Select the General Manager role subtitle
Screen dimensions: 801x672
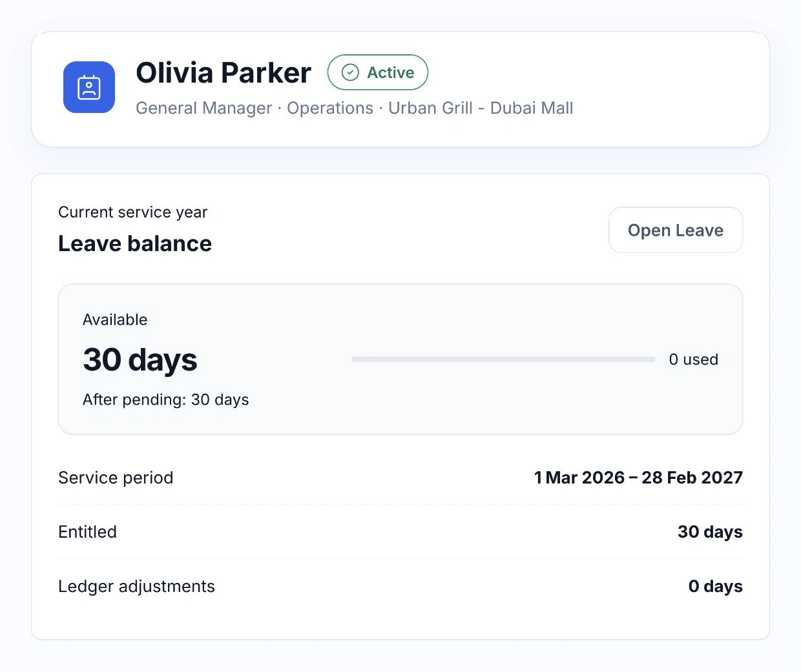click(204, 108)
